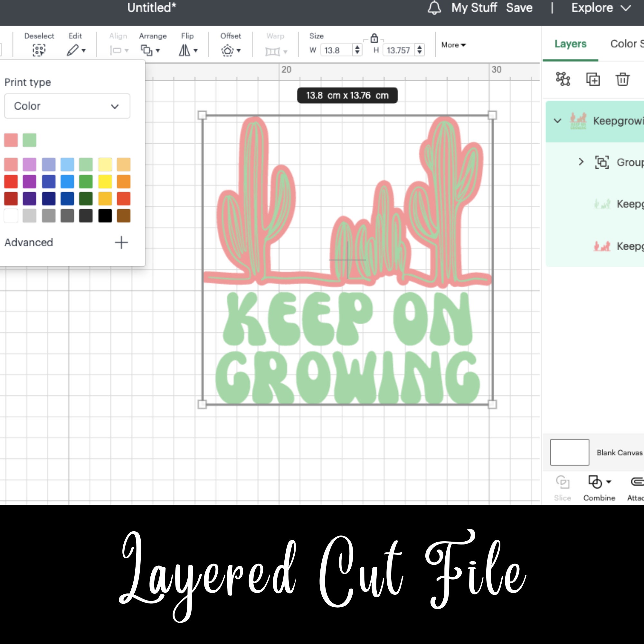Select the green color swatch
The image size is (644, 644).
30,140
